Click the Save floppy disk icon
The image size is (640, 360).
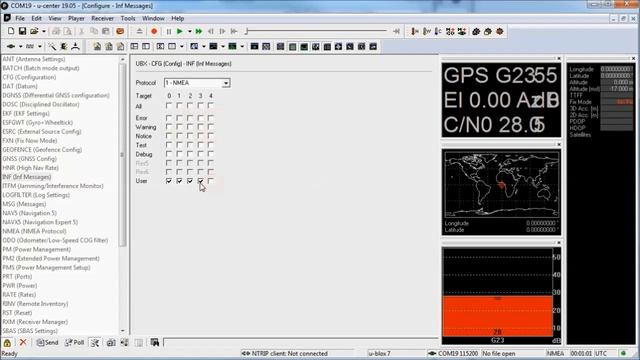[x=22, y=31]
